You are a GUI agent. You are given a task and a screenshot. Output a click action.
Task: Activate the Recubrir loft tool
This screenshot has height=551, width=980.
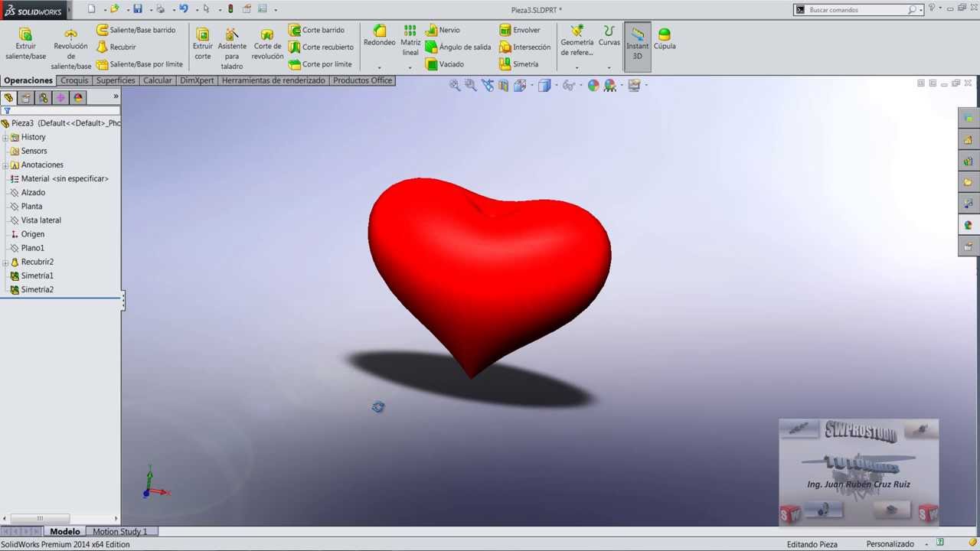(116, 47)
